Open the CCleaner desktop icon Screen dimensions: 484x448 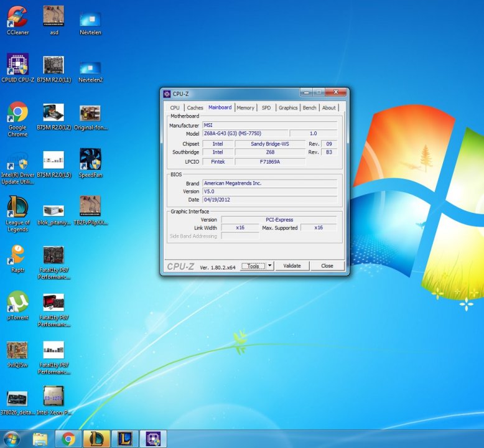[17, 16]
